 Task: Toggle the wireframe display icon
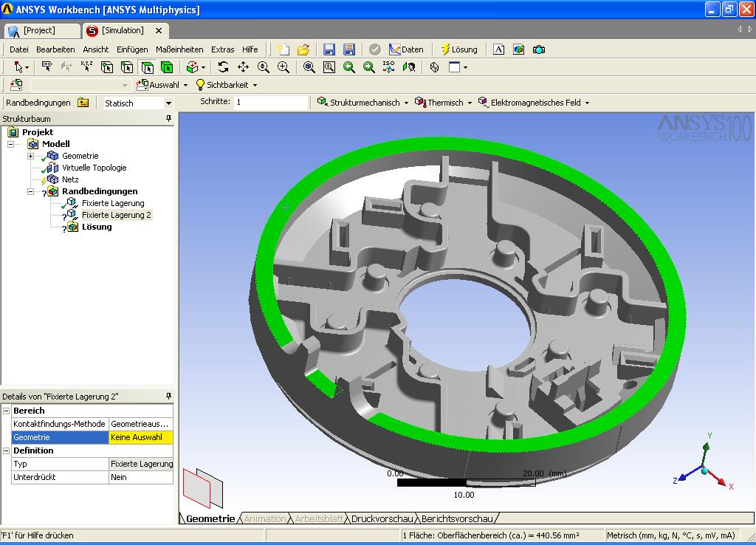point(434,67)
